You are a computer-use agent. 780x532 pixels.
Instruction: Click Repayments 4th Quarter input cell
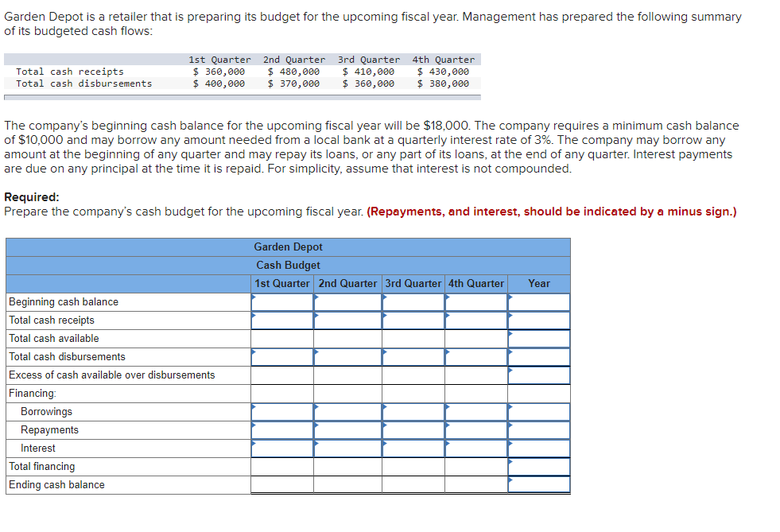point(476,430)
